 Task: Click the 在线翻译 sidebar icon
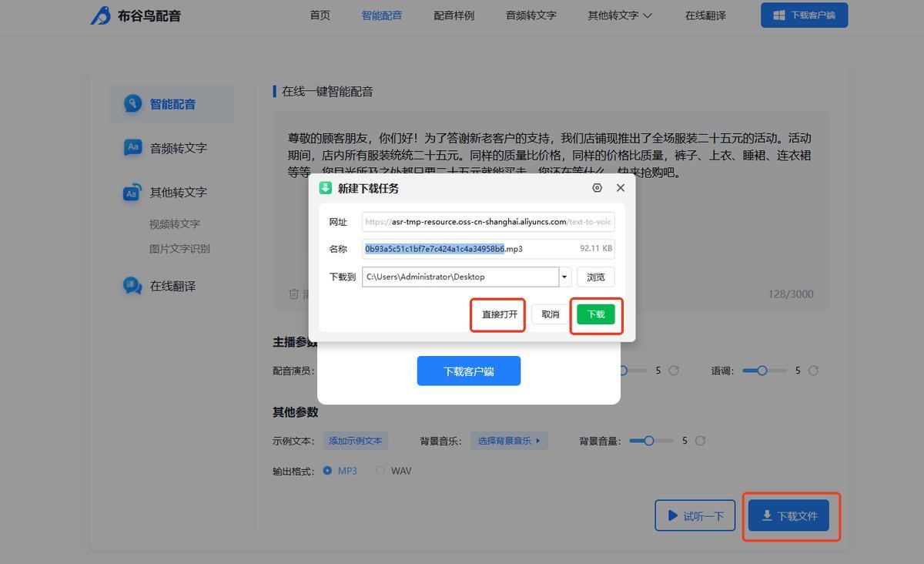coord(133,286)
